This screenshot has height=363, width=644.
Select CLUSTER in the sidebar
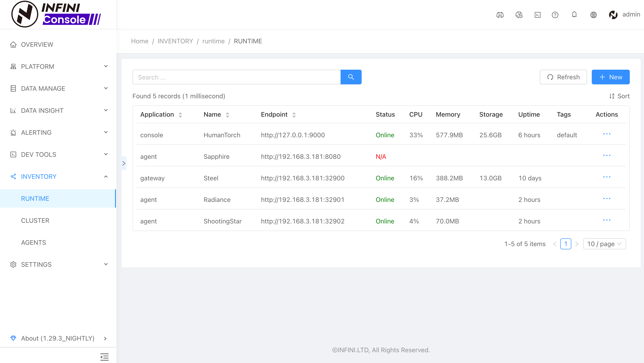[35, 220]
